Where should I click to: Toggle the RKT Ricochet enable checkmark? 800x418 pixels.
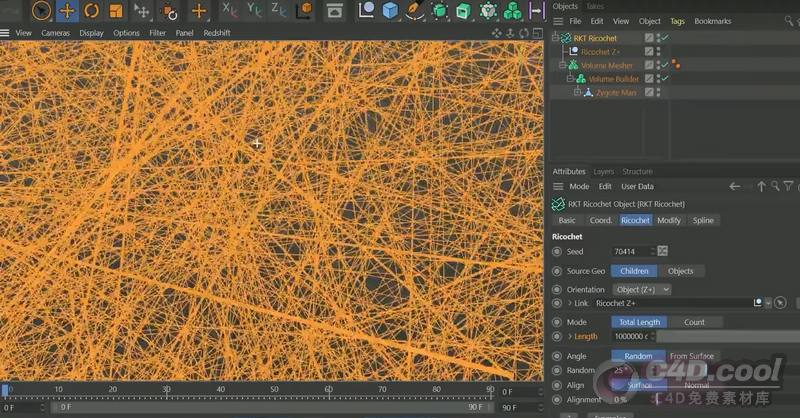coord(665,38)
